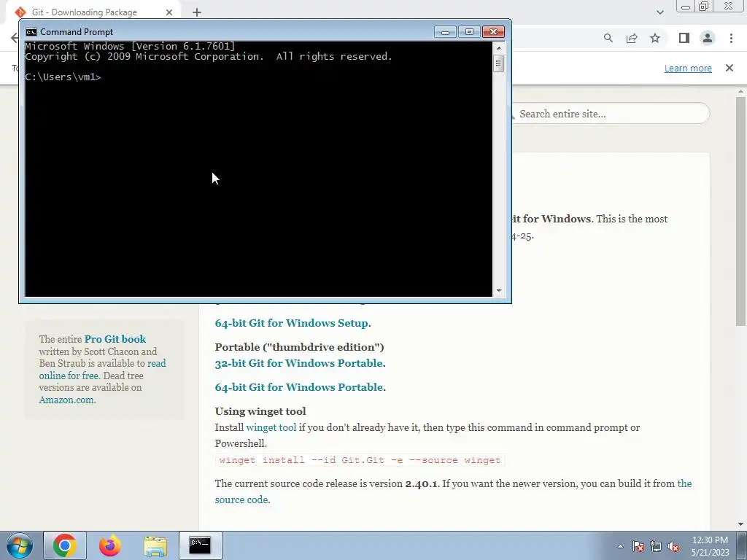Select Command Prompt taskbar button
Screen dimensions: 747x560
[200, 545]
